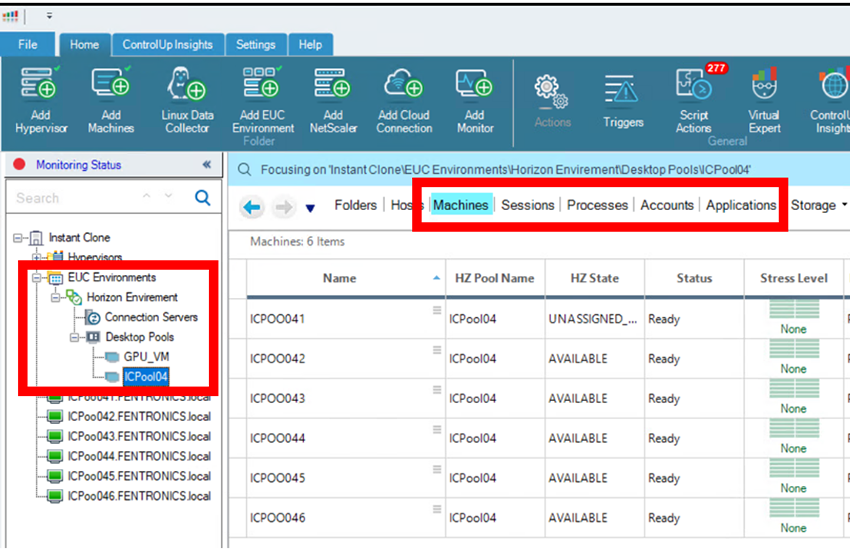Click the red Monitoring Status indicator
This screenshot has height=549, width=850.
click(20, 164)
